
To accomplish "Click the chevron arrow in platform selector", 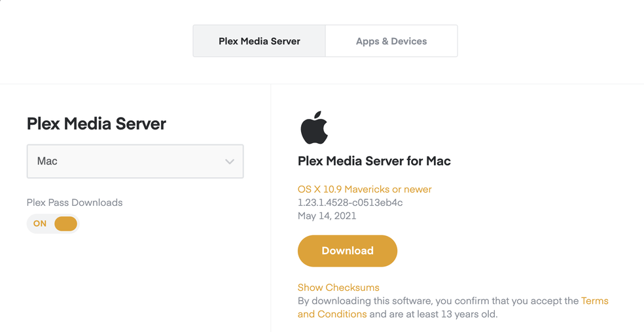I will (x=230, y=161).
